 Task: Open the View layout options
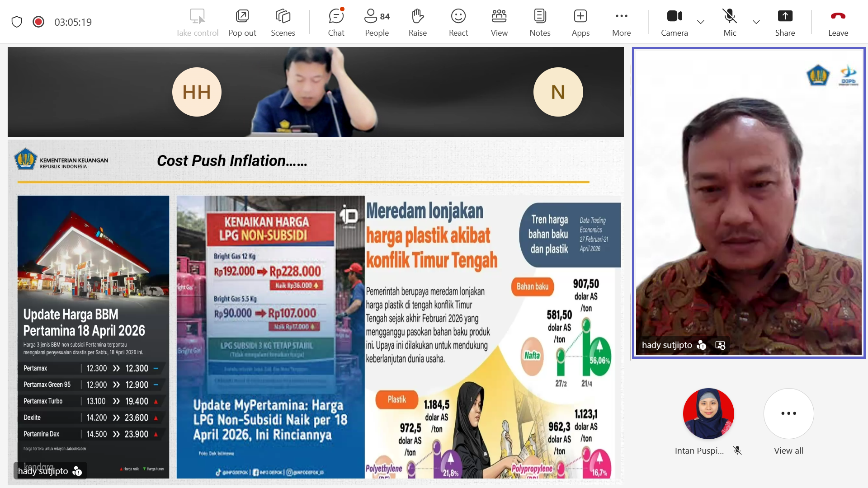(499, 22)
